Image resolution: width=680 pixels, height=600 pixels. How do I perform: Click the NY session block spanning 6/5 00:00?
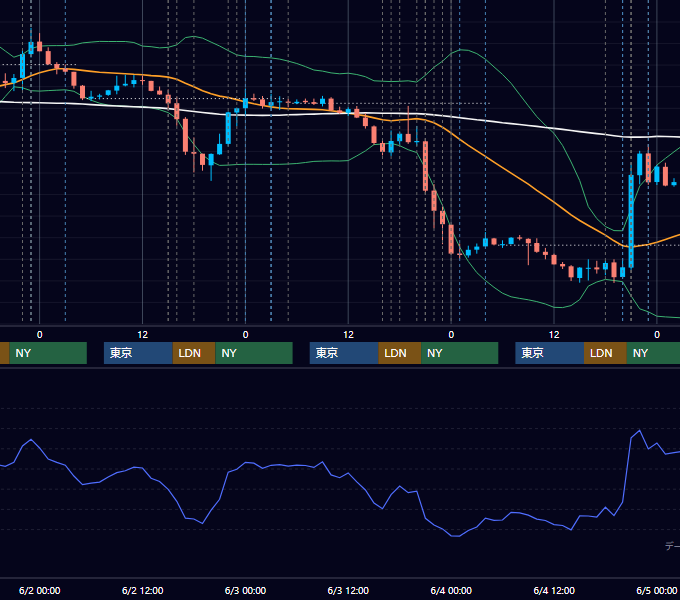tap(653, 353)
